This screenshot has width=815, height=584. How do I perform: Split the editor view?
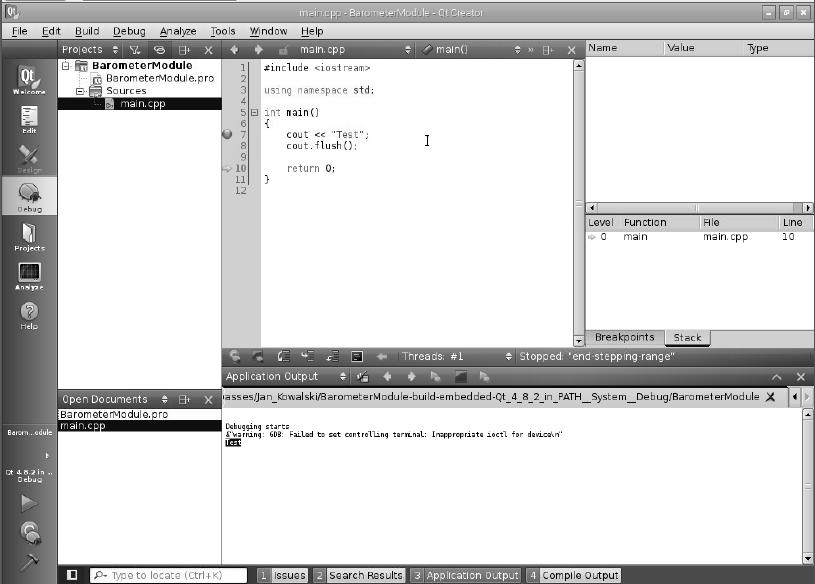[547, 50]
